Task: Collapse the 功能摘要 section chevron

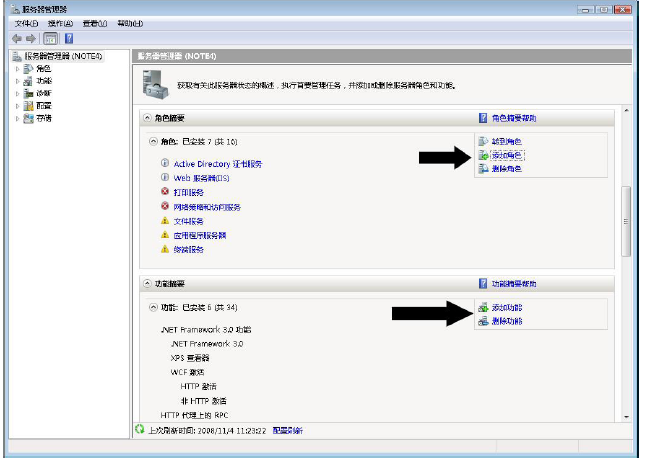Action: [x=147, y=284]
